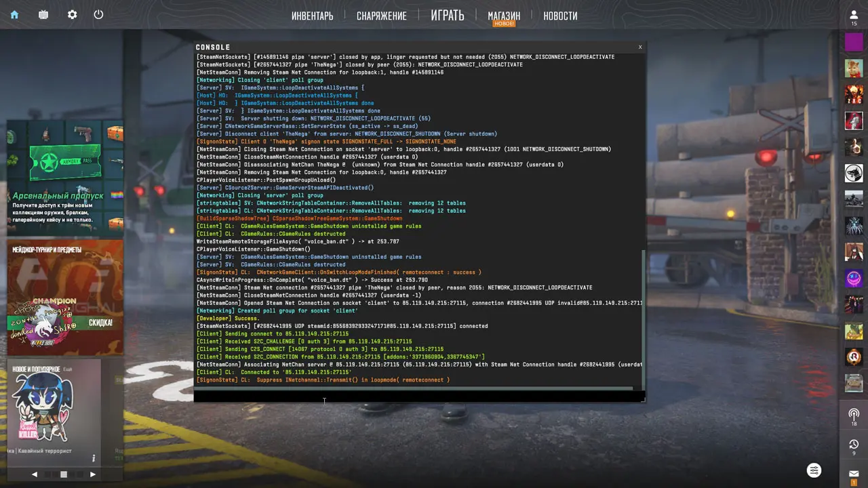Click info icon on sticker card
The width and height of the screenshot is (868, 488).
click(x=94, y=458)
